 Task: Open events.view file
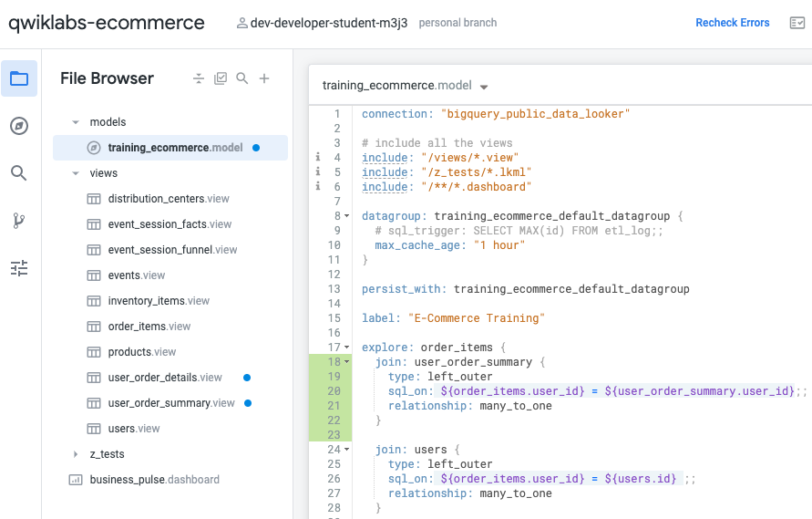click(x=136, y=275)
